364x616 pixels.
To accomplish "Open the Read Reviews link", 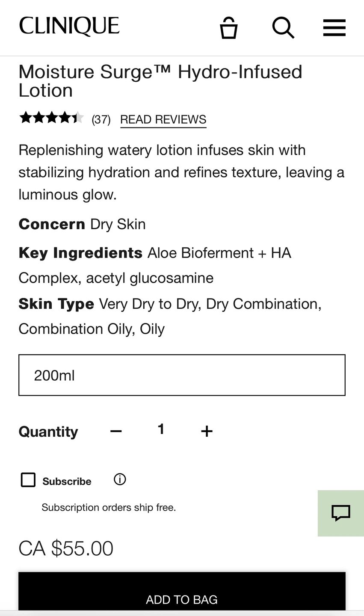I will coord(163,119).
